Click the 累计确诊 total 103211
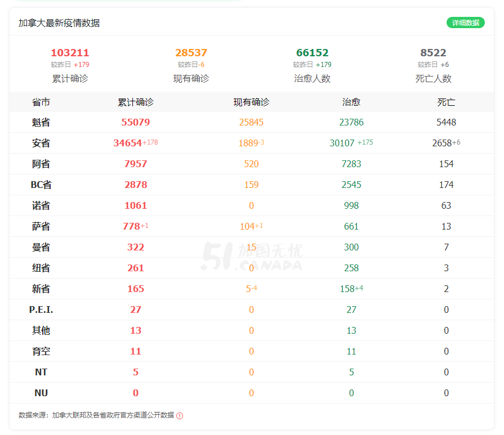Screen dimensions: 504x435 70,53
